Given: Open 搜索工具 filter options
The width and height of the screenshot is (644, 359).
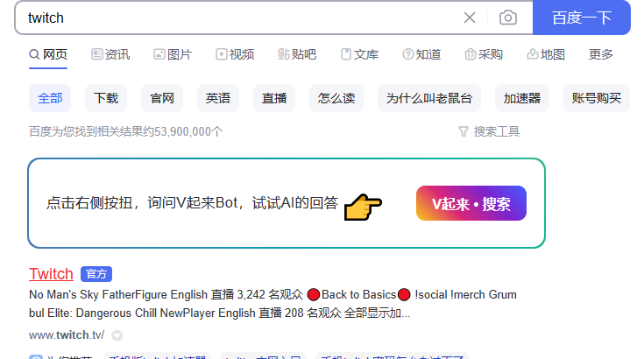Looking at the screenshot, I should (489, 131).
